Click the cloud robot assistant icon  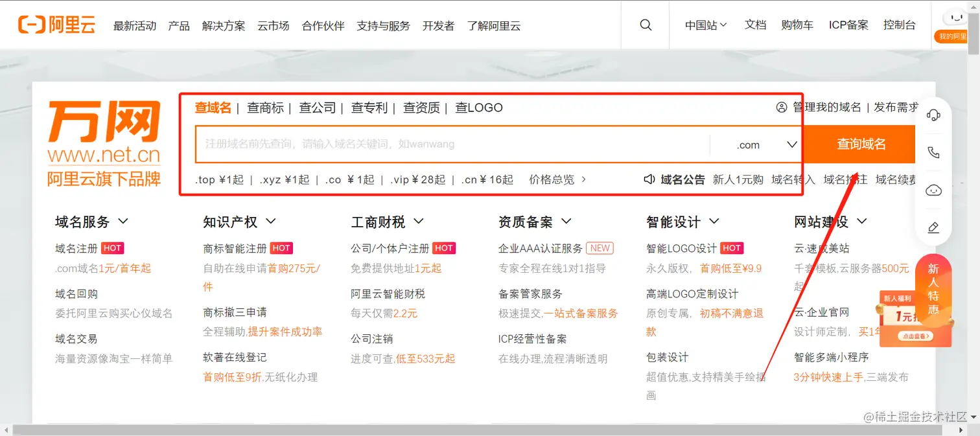click(933, 190)
